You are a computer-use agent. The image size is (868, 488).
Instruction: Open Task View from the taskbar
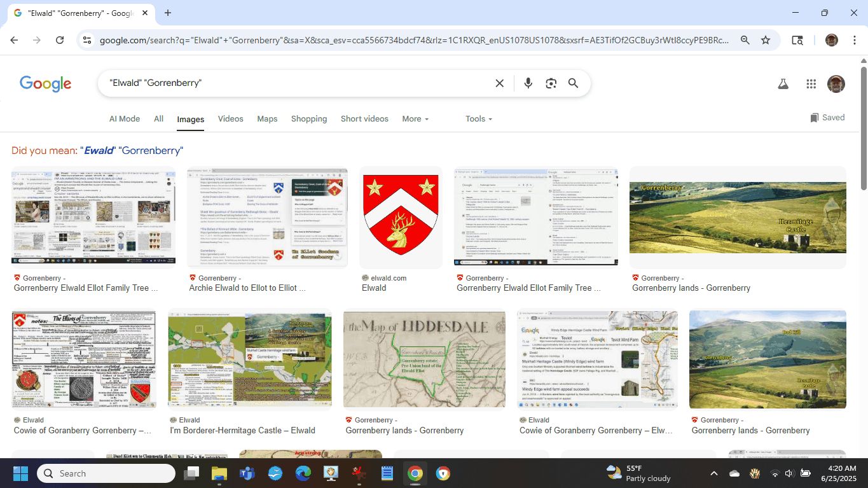pos(191,473)
